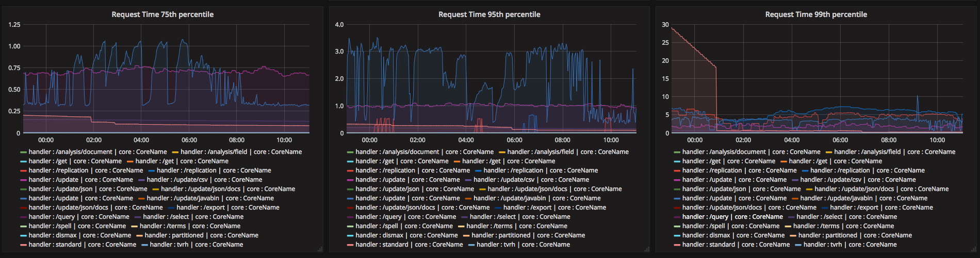The height and width of the screenshot is (258, 980).
Task: Open color picker for partitioned swatch, 75th percentile
Action: pos(139,235)
